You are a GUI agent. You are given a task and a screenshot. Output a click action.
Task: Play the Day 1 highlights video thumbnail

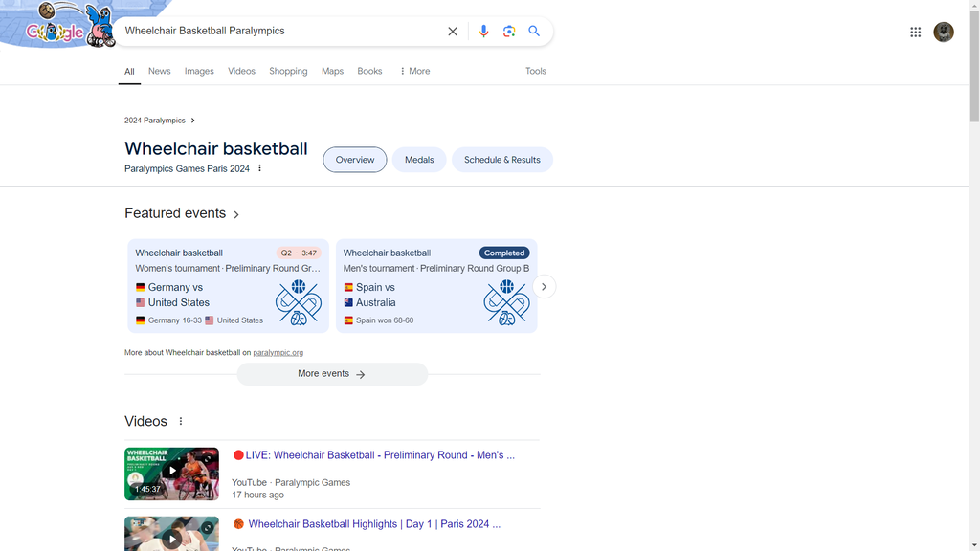coord(172,534)
